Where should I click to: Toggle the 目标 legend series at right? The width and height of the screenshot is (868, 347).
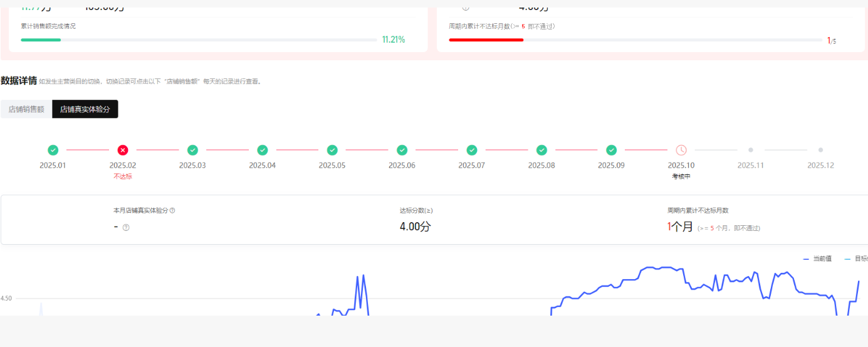coord(856,259)
